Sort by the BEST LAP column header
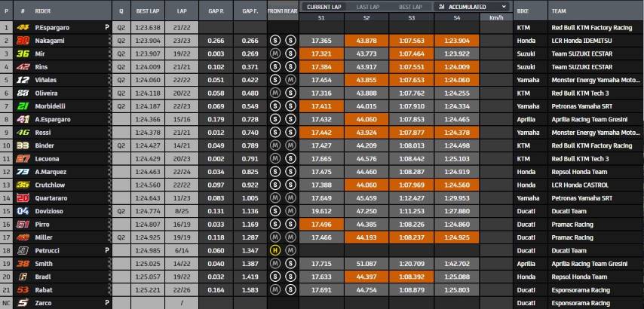Screen dimensions: 644x309 (148, 11)
